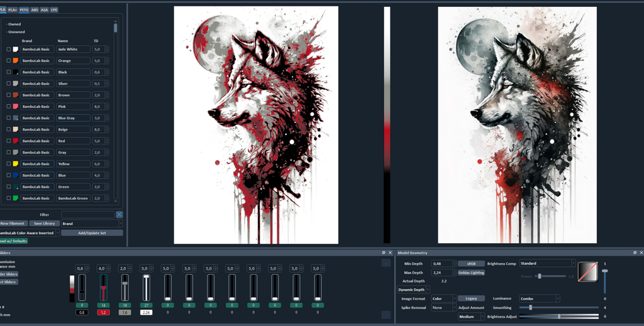Open the Brightness Comp Standard dropdown
The image size is (644, 326).
tap(548, 263)
